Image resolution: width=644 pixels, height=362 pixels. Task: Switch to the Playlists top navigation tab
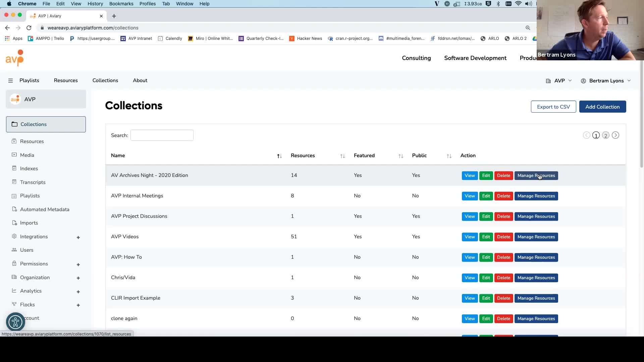[x=29, y=80]
